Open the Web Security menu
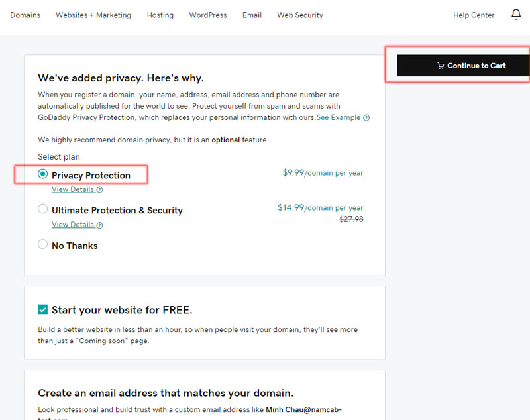This screenshot has width=530, height=420. pos(299,15)
